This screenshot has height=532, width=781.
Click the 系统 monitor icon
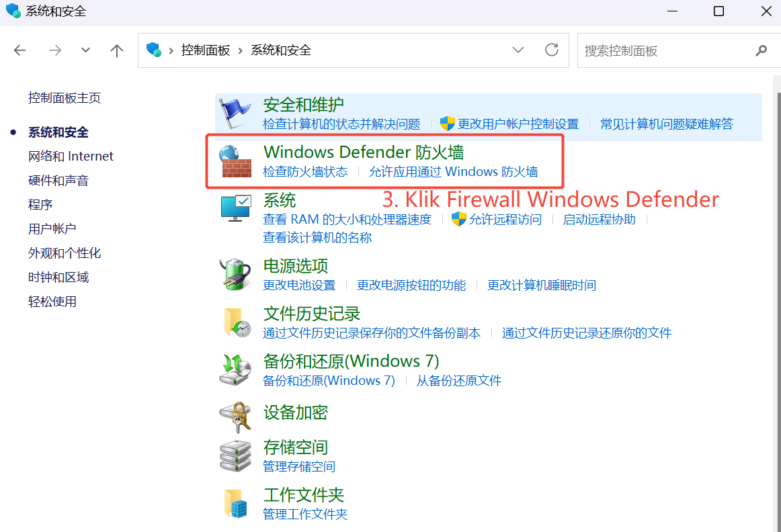[236, 208]
